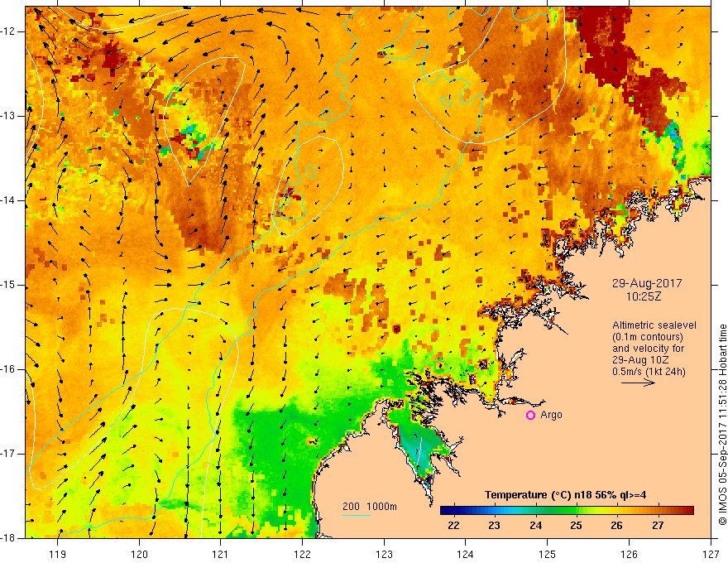The image size is (728, 563).
Task: Click the latitude axis label -14
Action: point(8,200)
